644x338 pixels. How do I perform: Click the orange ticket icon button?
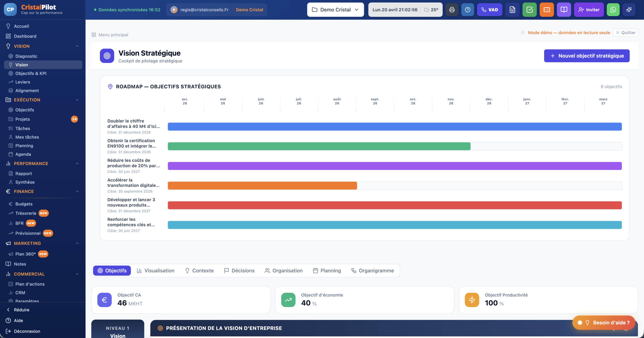547,10
